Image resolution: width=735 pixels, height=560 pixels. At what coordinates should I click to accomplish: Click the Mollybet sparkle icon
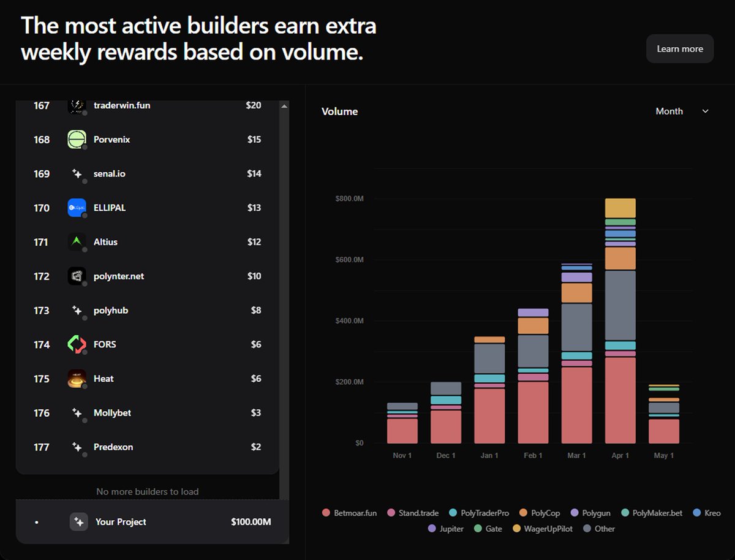tap(77, 413)
